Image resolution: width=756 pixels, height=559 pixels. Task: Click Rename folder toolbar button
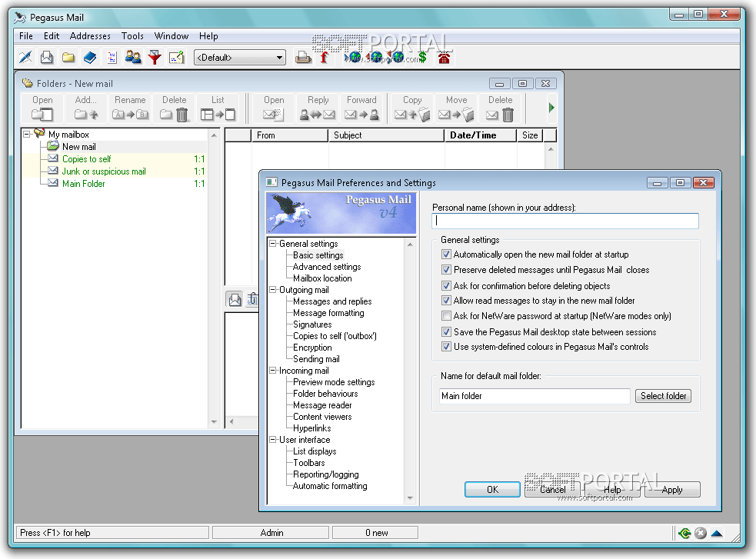(130, 108)
